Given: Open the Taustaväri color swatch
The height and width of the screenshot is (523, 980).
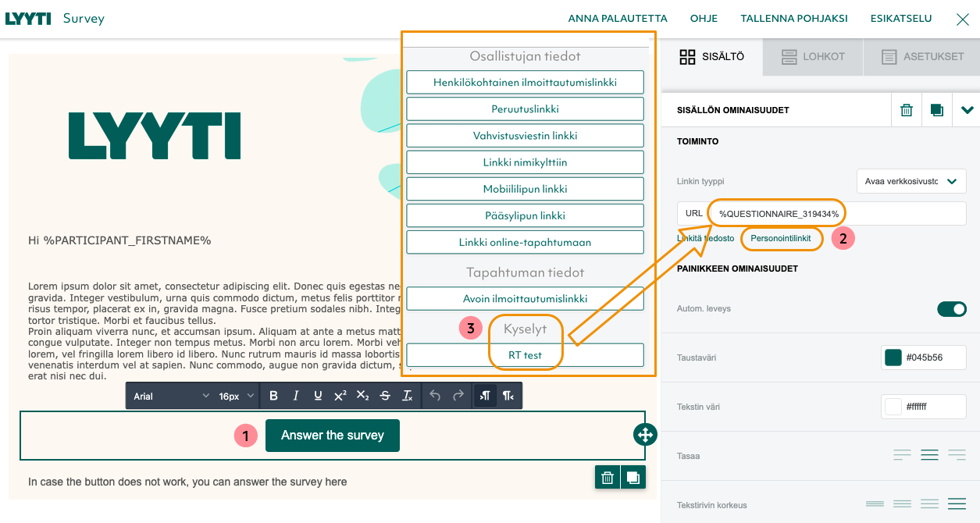Looking at the screenshot, I should [893, 358].
